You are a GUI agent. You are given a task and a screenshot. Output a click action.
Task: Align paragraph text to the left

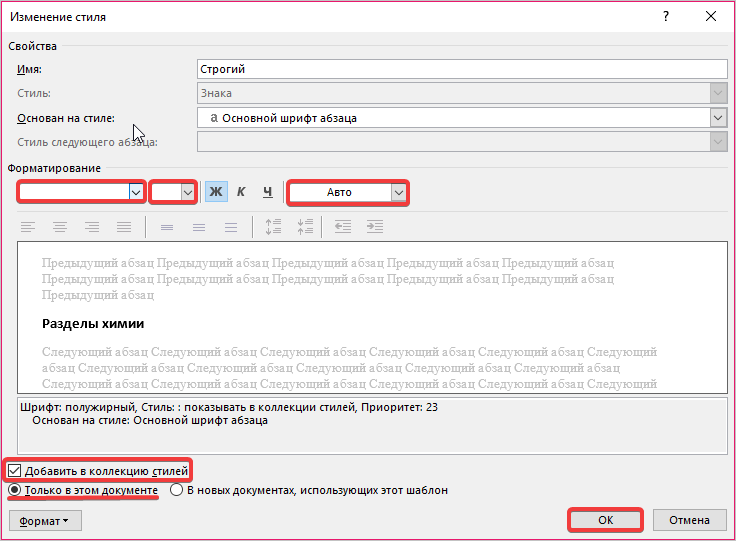(28, 227)
